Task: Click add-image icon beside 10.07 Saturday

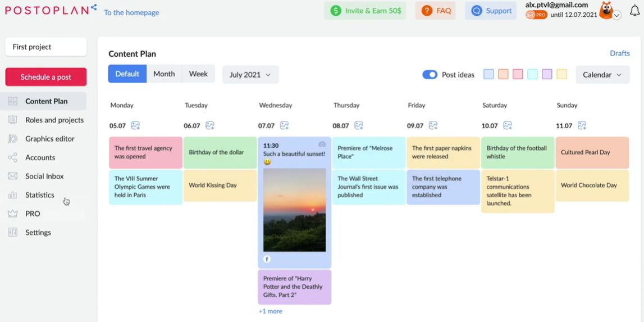Action: [x=508, y=125]
